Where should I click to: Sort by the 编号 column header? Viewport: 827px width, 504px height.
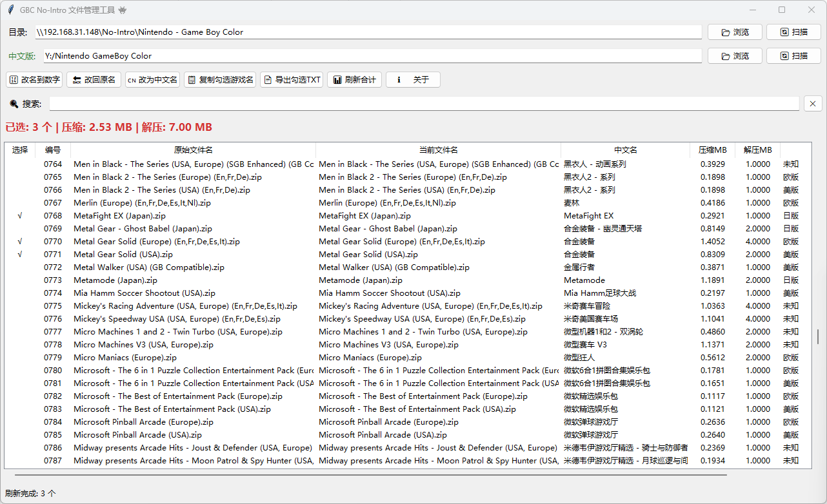click(53, 150)
